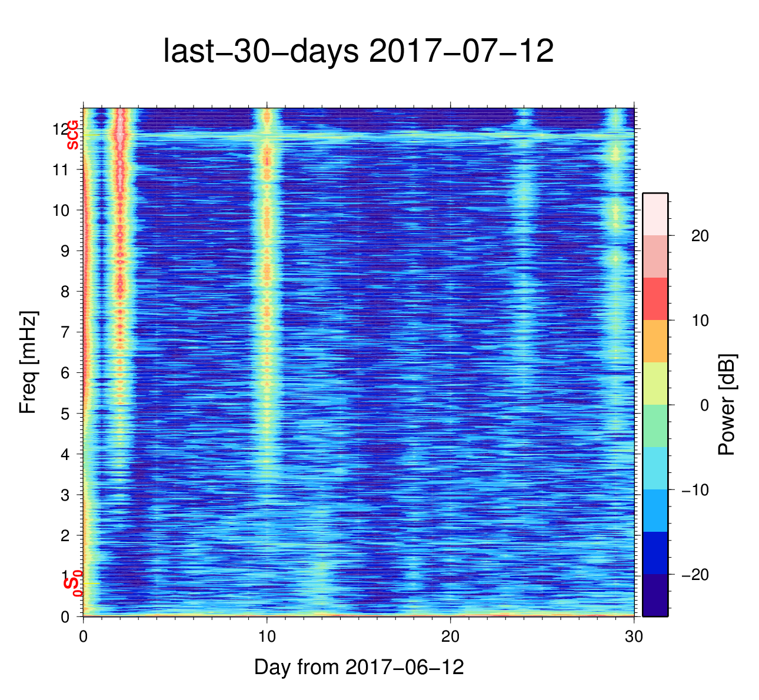Pick the orange swatch in the colorbar
759x700 pixels.
click(655, 341)
